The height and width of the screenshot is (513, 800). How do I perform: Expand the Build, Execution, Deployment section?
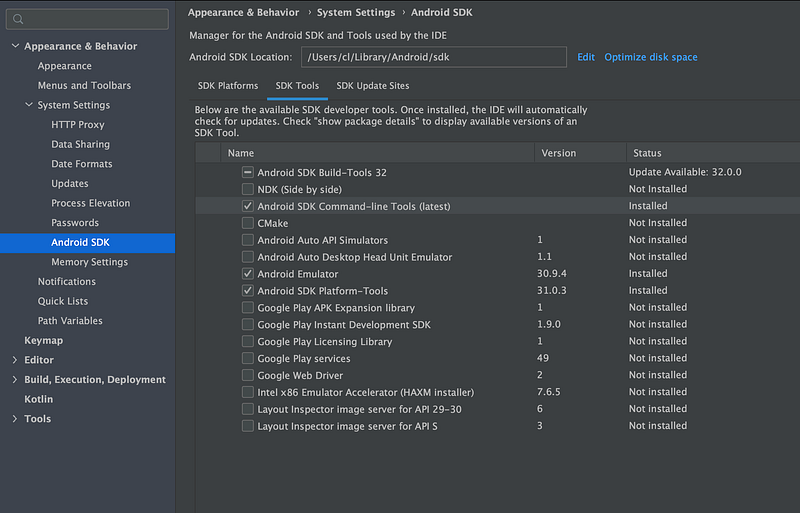(15, 379)
